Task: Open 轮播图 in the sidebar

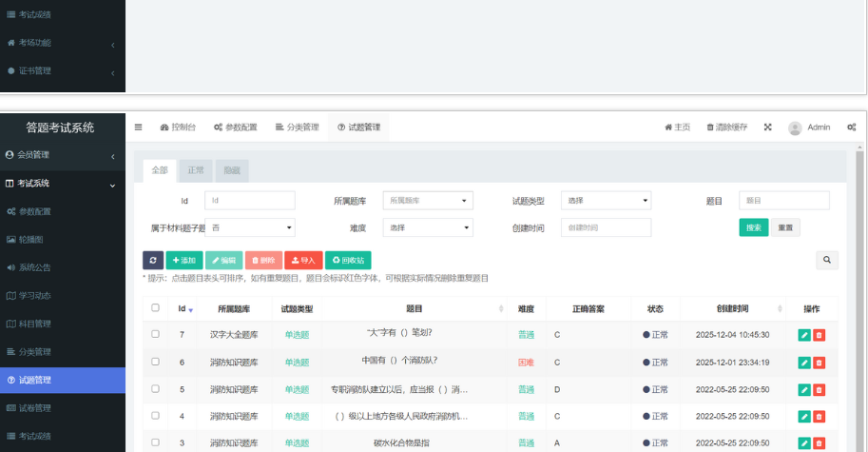Action: [63, 239]
